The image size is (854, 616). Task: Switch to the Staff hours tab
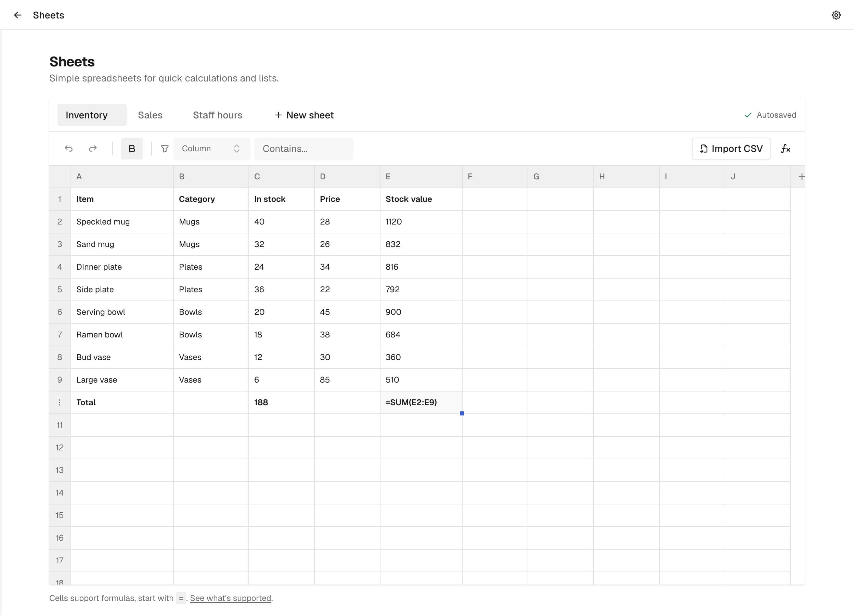point(218,115)
